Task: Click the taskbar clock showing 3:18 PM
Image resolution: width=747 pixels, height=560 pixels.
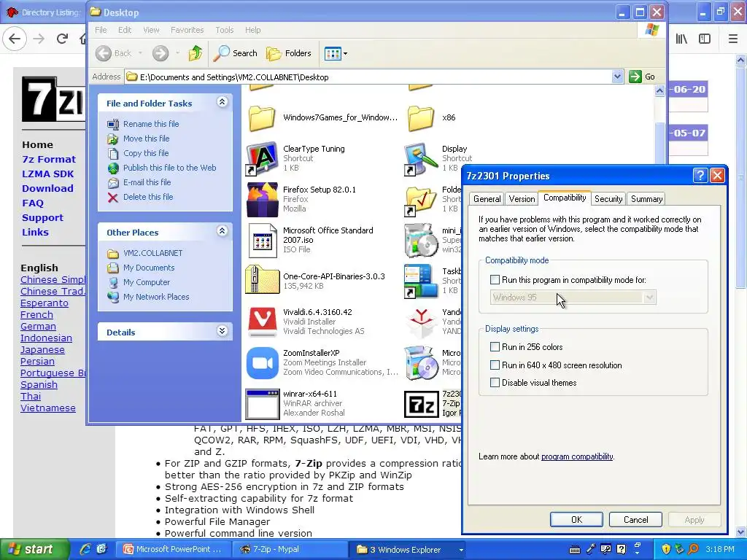Action: (719, 550)
